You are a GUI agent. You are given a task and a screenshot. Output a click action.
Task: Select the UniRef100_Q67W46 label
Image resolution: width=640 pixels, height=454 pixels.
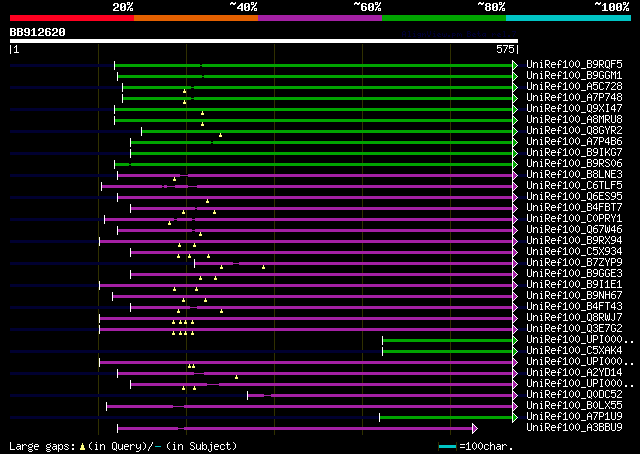point(574,230)
